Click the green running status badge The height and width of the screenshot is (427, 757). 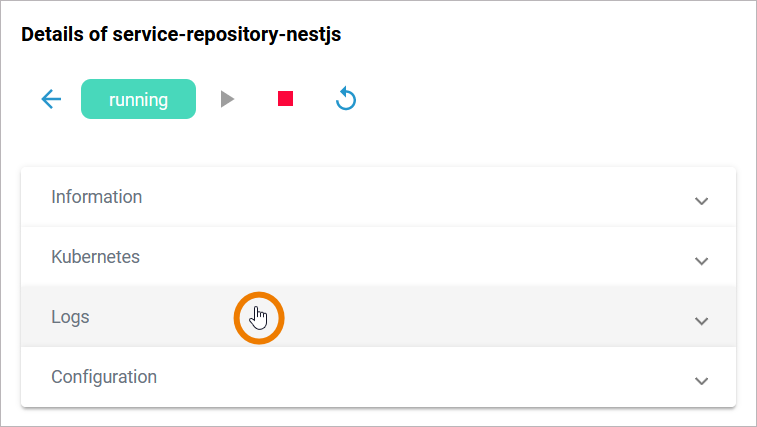point(138,99)
